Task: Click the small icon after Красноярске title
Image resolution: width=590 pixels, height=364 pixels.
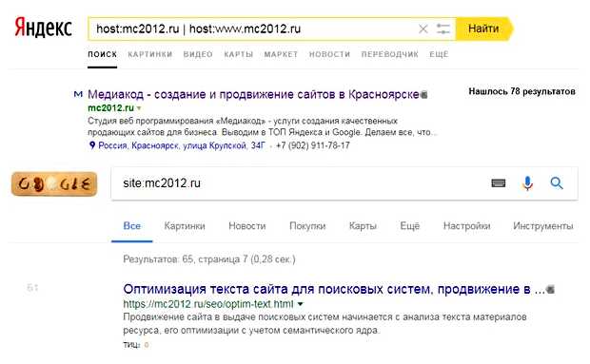Action: tap(424, 95)
